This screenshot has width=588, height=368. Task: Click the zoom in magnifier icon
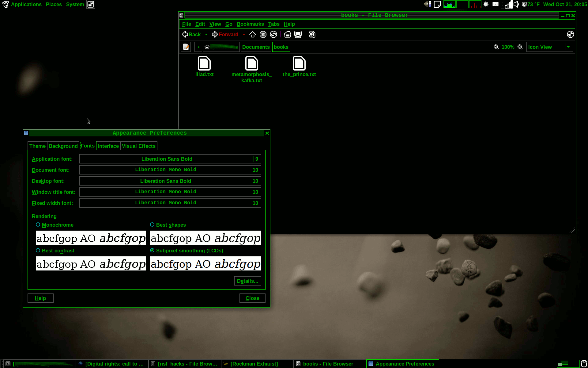[x=520, y=47]
